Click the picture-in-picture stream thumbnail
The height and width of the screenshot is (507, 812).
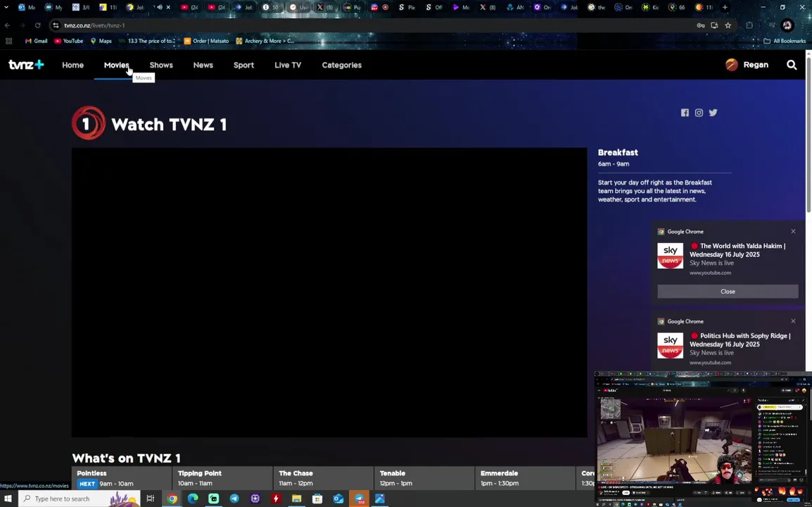[703, 439]
